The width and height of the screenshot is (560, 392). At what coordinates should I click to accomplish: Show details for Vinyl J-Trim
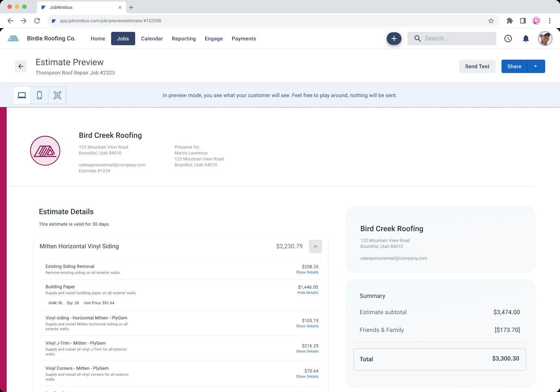pyautogui.click(x=307, y=352)
